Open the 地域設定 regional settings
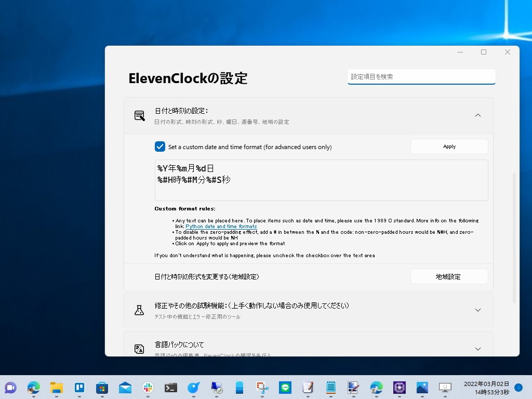Image resolution: width=532 pixels, height=399 pixels. pos(449,276)
